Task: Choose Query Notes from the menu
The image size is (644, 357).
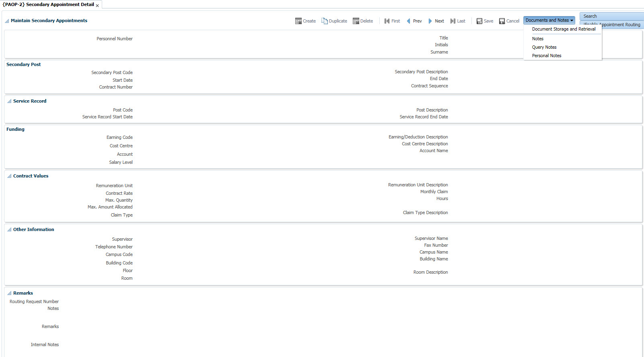Action: 544,47
